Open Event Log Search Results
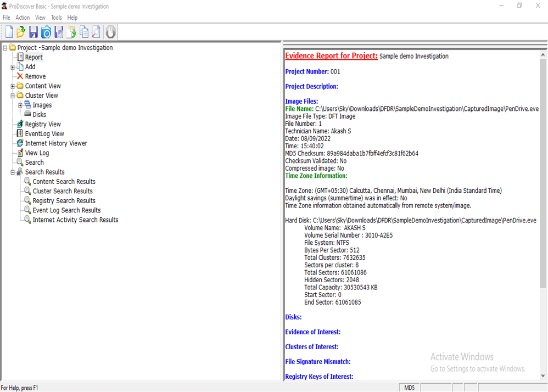This screenshot has width=548, height=392. tap(67, 210)
